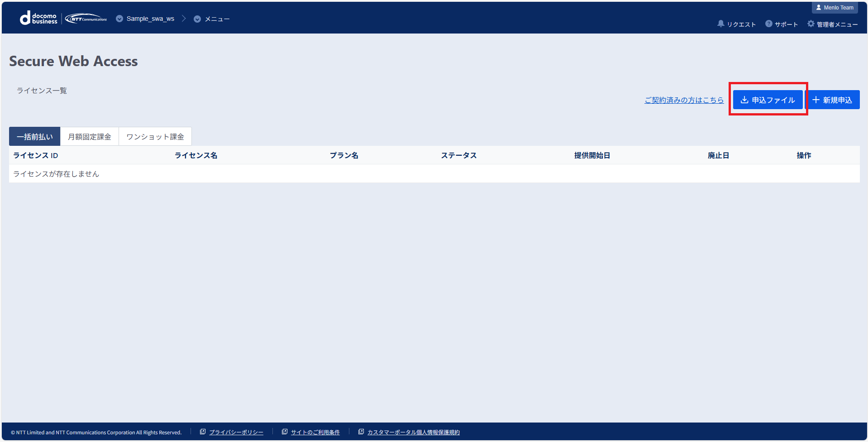Click the circled chevron icon before Sample_swa_ws
868x442 pixels.
119,19
